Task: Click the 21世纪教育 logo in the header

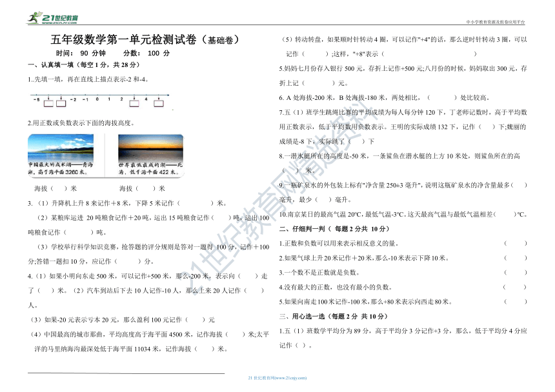Action: 53,17
